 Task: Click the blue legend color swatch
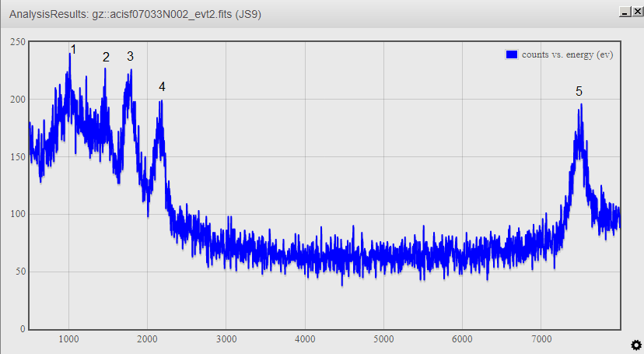512,54
